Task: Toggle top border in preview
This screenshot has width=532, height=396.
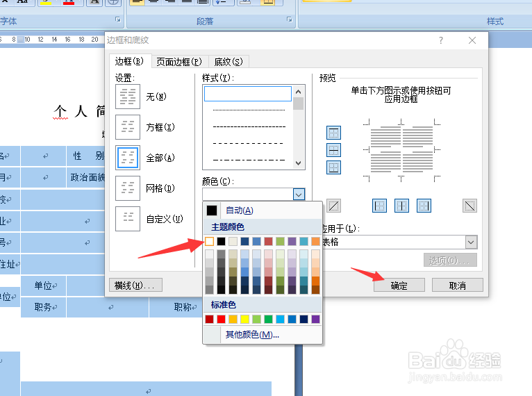Action: (333, 133)
